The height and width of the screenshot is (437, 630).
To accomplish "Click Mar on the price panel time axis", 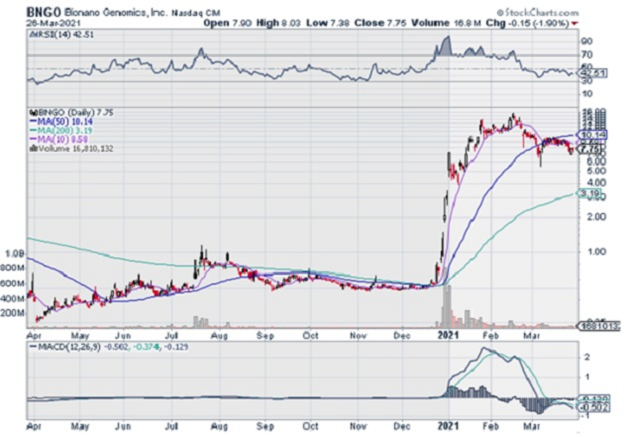I will tap(533, 335).
